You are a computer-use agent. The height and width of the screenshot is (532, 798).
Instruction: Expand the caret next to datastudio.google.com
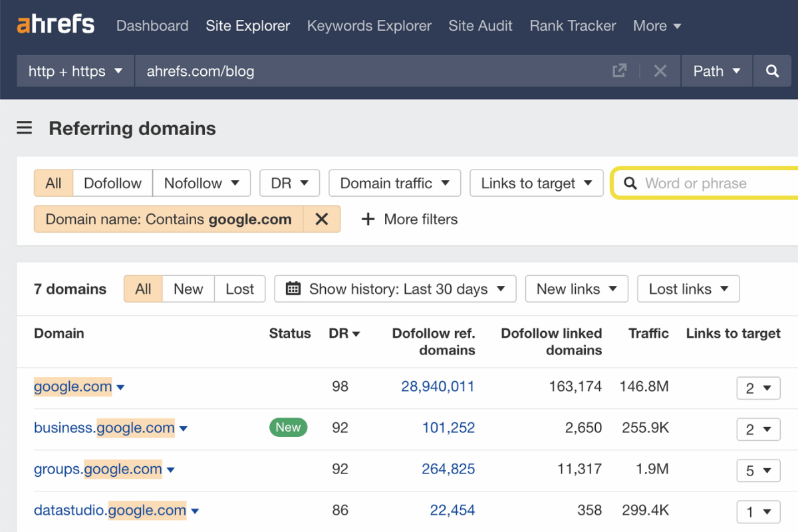point(195,511)
